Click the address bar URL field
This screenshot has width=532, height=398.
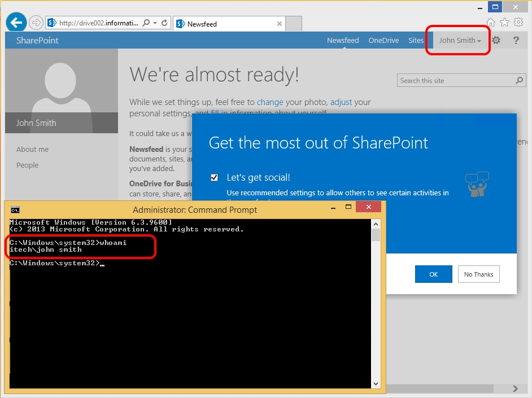coord(98,23)
